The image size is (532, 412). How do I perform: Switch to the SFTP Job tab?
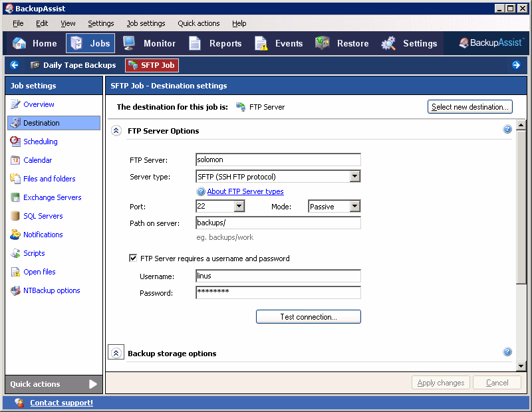click(x=152, y=65)
